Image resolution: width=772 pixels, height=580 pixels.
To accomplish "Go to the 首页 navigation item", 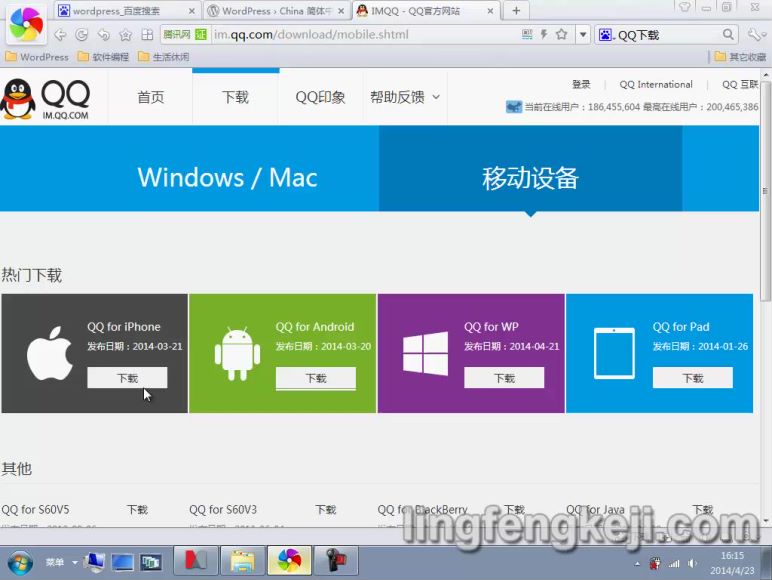I will click(x=150, y=97).
